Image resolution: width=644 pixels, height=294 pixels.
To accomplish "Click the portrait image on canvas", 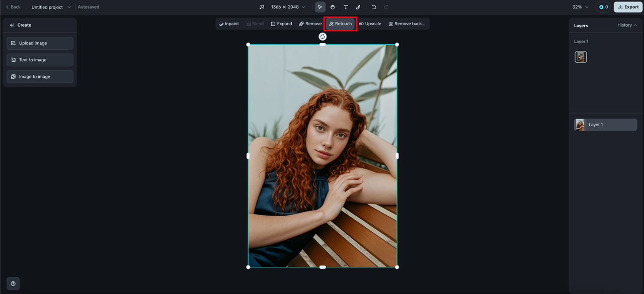I will pos(323,156).
